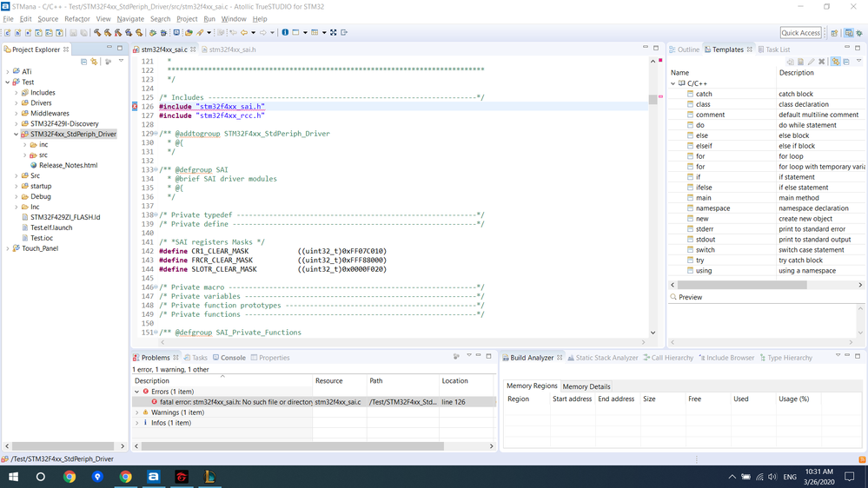This screenshot has height=488, width=868.
Task: Select STM32F429ZI_FLASH.ld file
Action: click(61, 217)
